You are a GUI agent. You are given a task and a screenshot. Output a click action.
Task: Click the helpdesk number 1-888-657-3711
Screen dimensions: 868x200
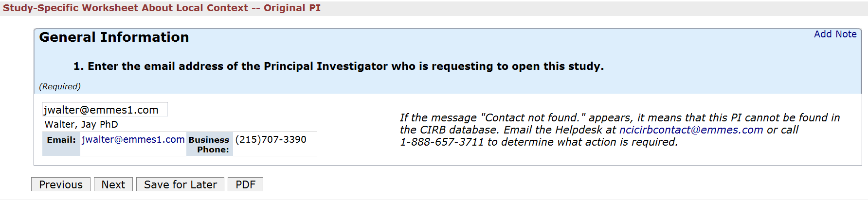tap(442, 142)
